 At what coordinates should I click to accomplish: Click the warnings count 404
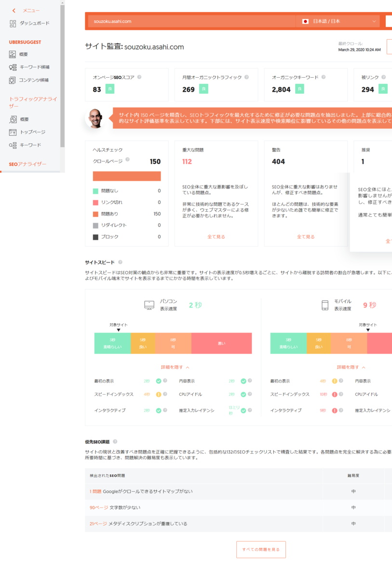pos(278,162)
